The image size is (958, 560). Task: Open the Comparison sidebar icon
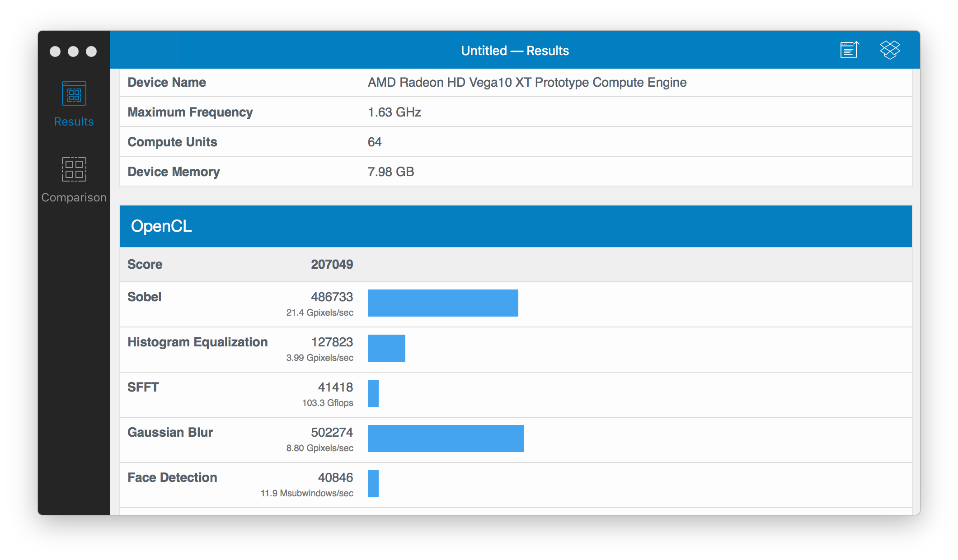coord(74,169)
